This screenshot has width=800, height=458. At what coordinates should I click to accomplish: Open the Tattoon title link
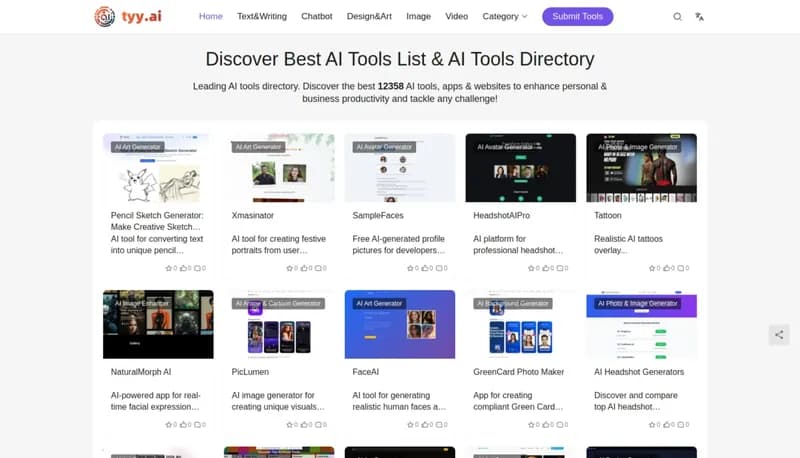point(608,215)
